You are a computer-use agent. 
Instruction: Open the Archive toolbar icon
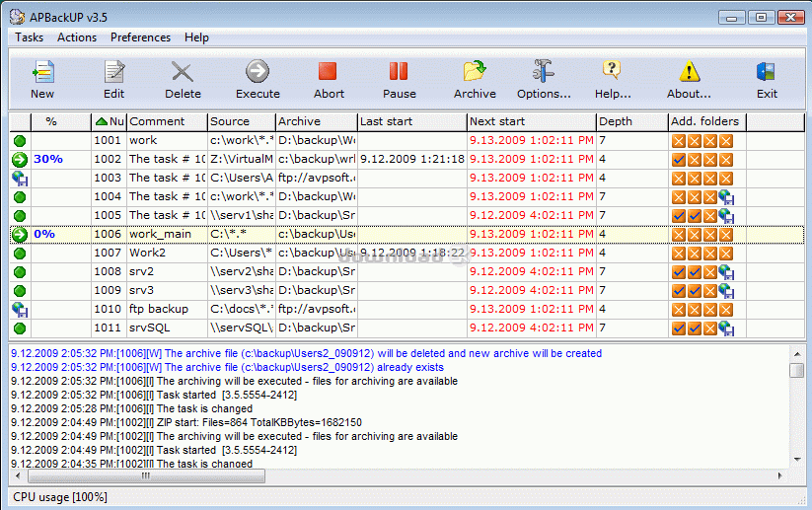coord(475,71)
